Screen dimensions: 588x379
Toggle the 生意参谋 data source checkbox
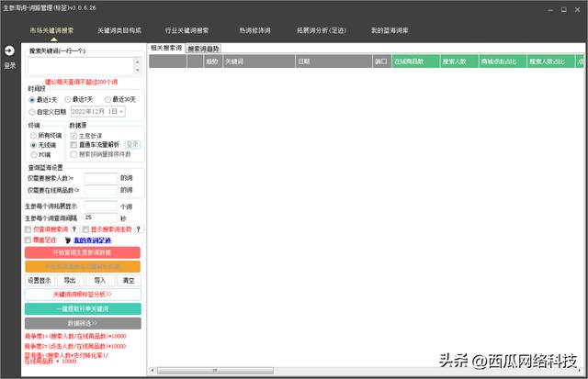[73, 136]
